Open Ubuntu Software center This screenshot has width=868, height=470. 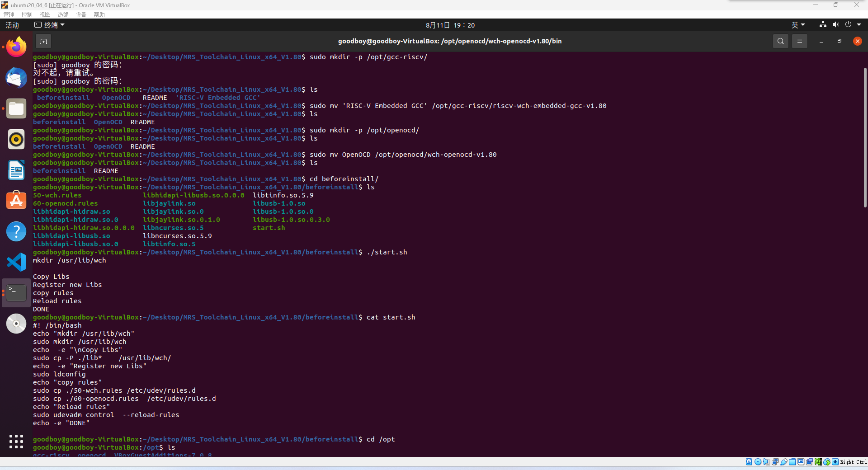[x=16, y=201]
